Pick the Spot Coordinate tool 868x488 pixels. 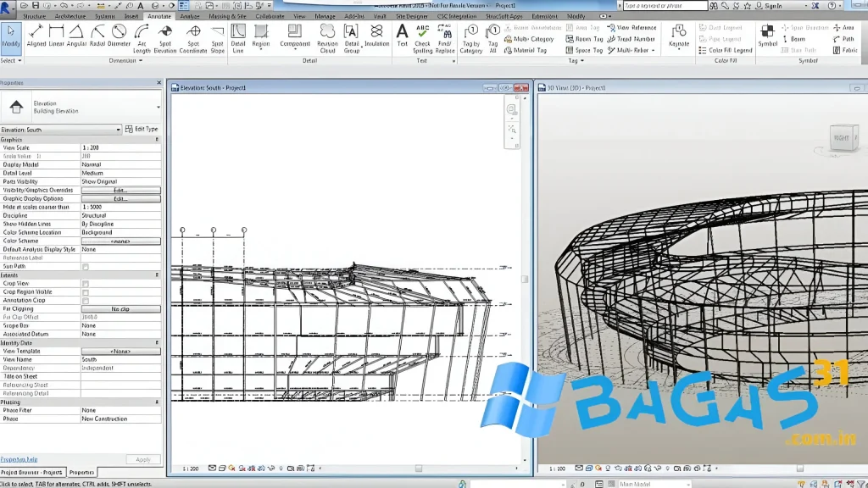point(193,39)
